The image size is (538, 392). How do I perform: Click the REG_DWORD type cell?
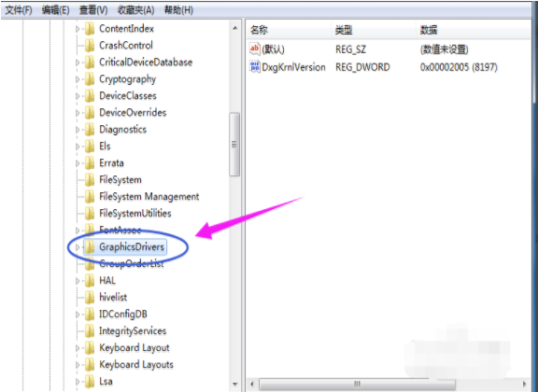click(362, 67)
